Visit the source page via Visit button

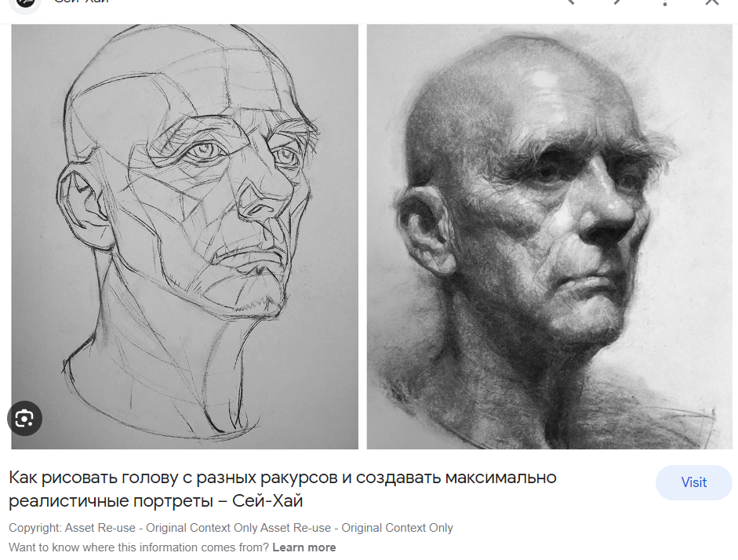point(694,482)
